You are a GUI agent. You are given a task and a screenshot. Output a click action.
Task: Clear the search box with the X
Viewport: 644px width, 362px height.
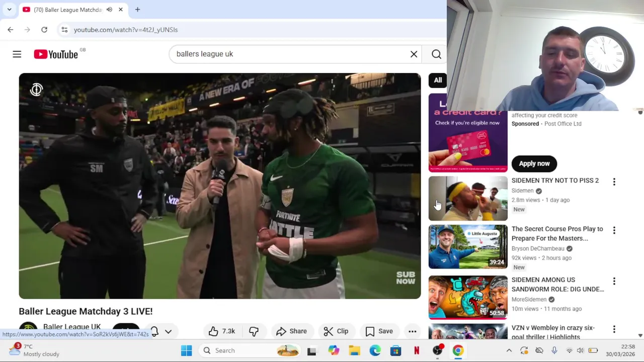point(414,54)
